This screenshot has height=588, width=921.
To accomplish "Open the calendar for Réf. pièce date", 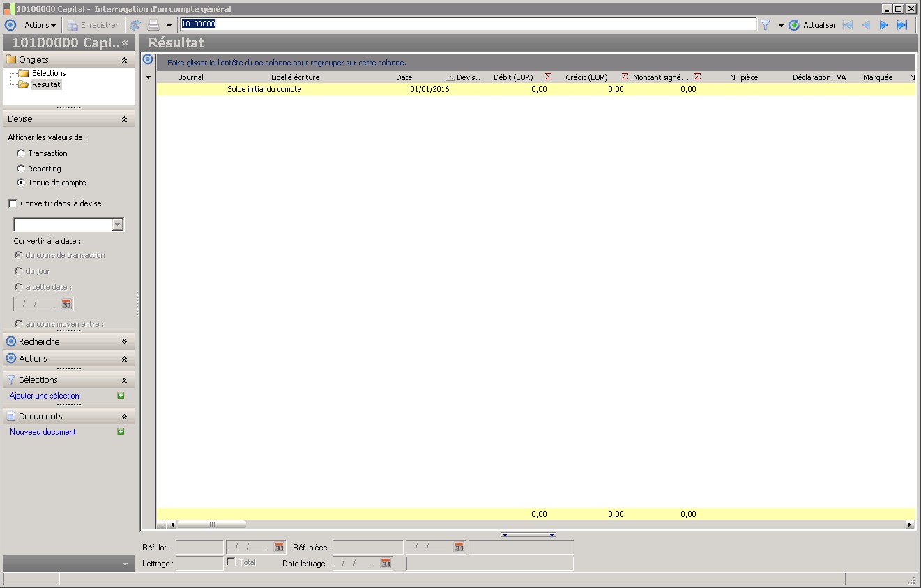I will click(x=459, y=548).
